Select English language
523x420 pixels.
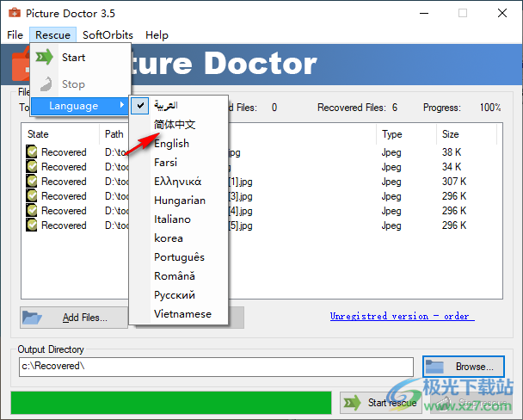pos(178,144)
